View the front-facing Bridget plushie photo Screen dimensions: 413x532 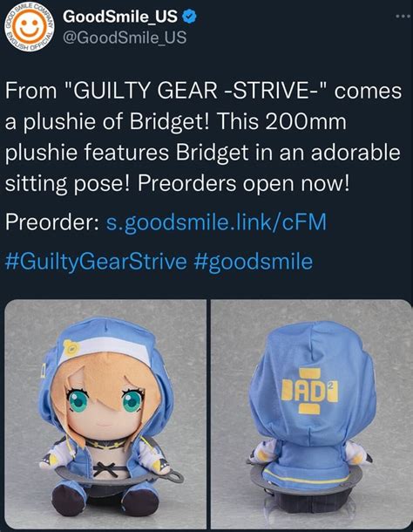(x=105, y=414)
